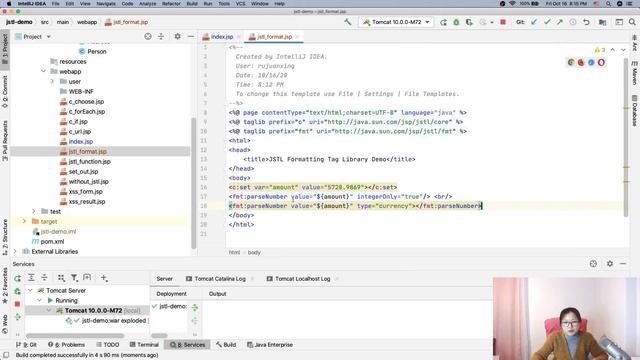The height and width of the screenshot is (360, 640).
Task: Commit changes with Git green checkmark
Action: (547, 22)
